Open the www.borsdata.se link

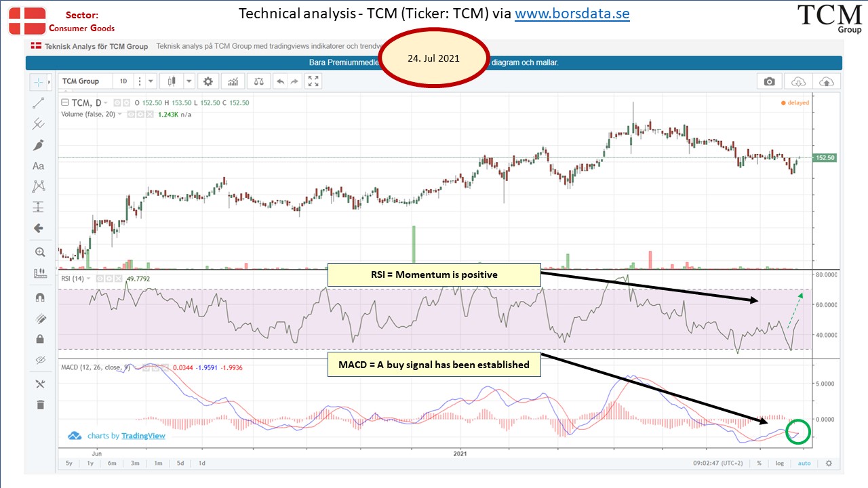(x=572, y=14)
